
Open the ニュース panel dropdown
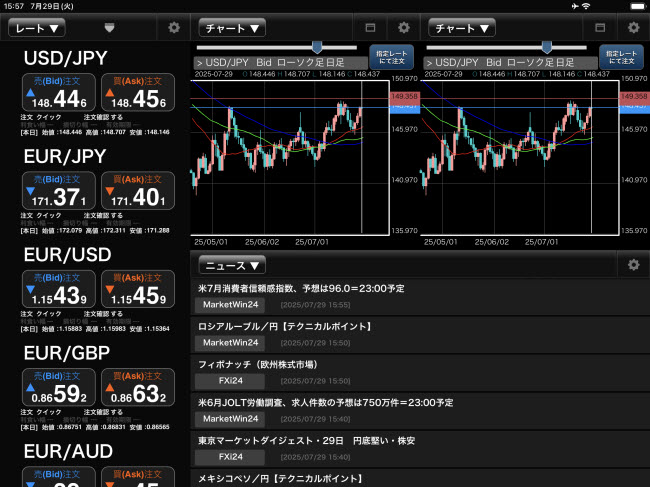(232, 265)
